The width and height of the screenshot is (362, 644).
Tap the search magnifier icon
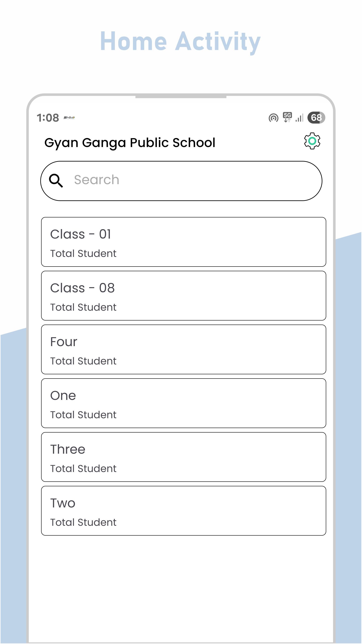coord(56,181)
